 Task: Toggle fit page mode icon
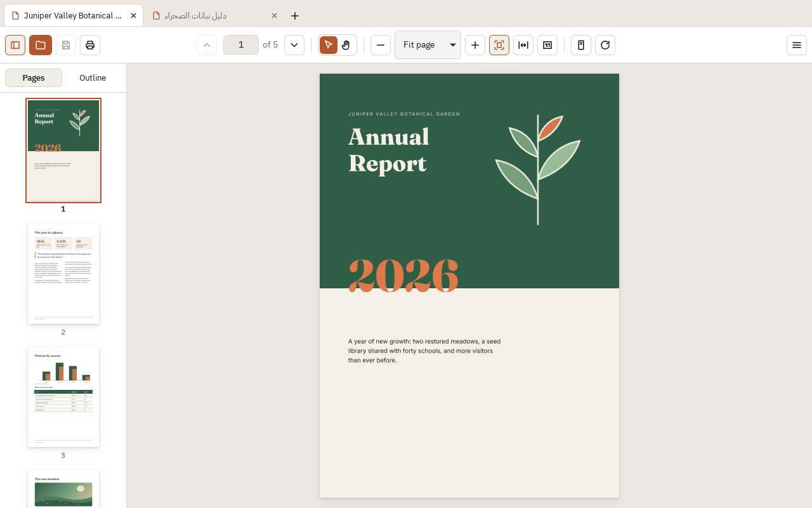tap(499, 45)
